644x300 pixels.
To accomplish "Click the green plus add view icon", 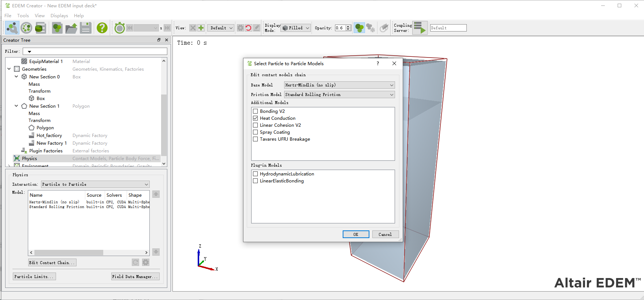I will click(201, 28).
